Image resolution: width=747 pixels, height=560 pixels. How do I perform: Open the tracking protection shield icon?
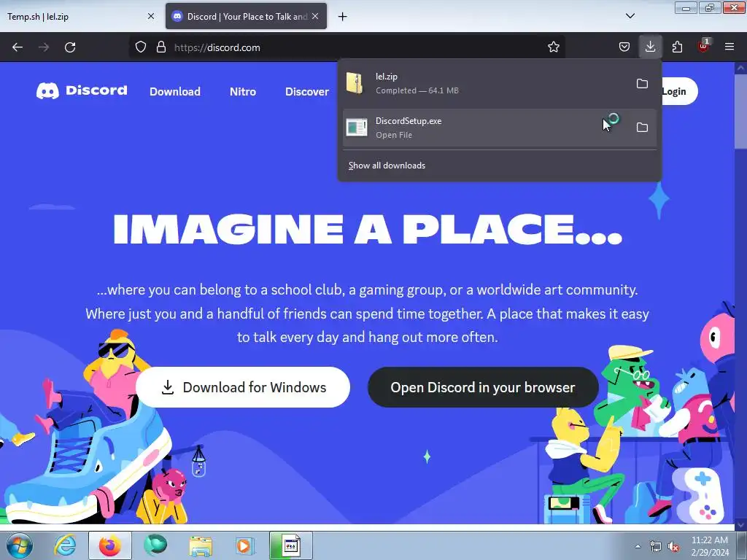click(141, 47)
